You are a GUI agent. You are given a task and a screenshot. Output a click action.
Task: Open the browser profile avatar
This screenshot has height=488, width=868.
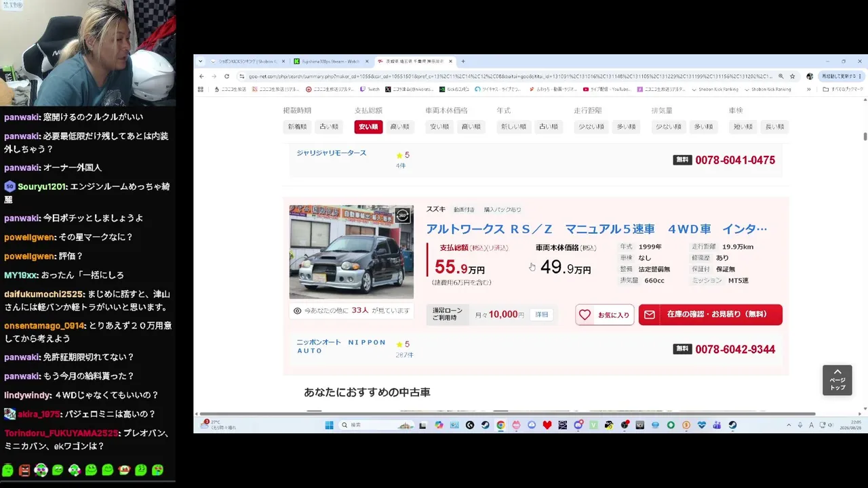[809, 77]
